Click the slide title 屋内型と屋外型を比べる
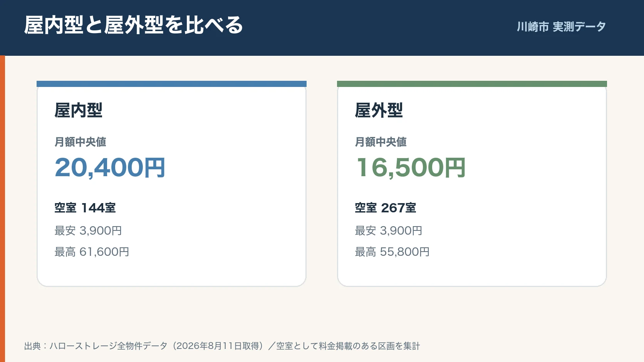Viewport: 644px width, 362px height. (x=133, y=25)
